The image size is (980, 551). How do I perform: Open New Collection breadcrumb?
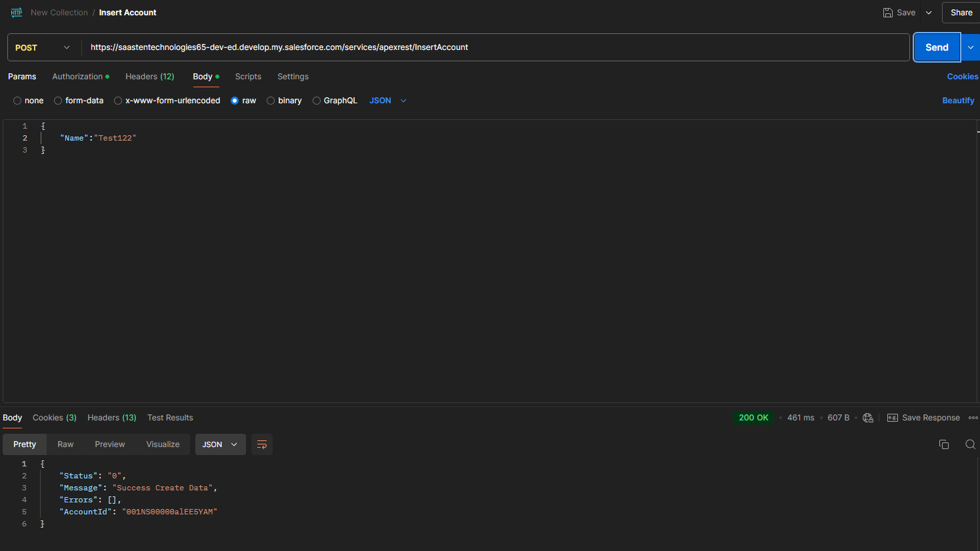pyautogui.click(x=59, y=13)
